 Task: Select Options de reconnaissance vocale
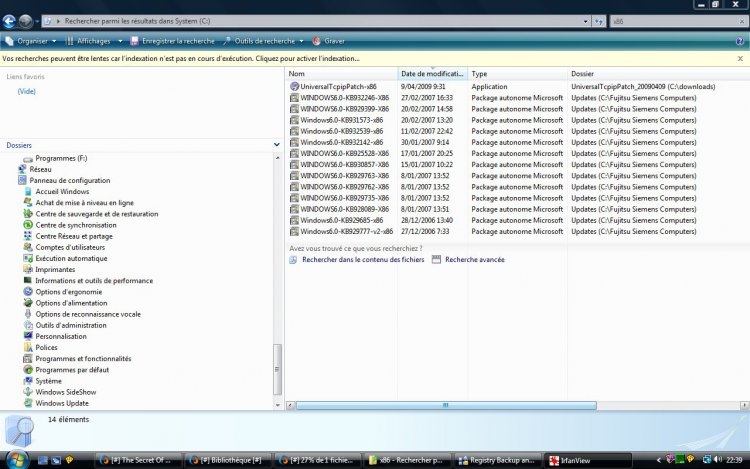[88, 314]
